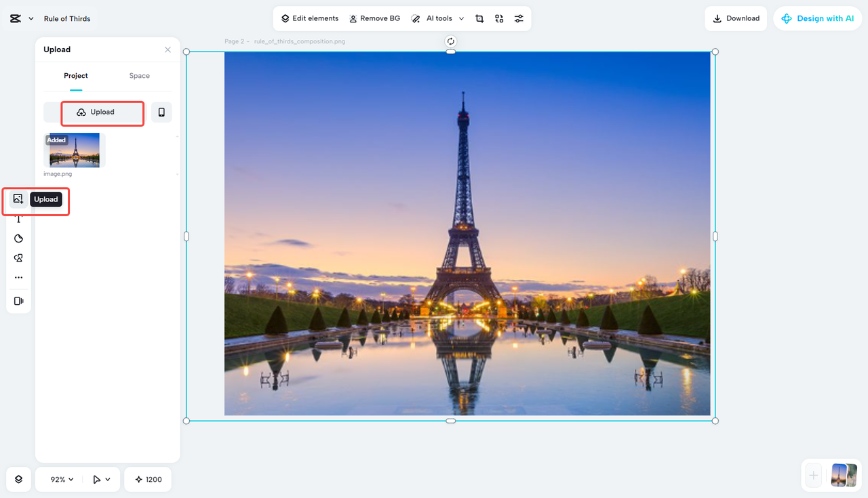Viewport: 868px width, 498px height.
Task: Open the zoom level dropdown showing 92%
Action: pos(59,479)
